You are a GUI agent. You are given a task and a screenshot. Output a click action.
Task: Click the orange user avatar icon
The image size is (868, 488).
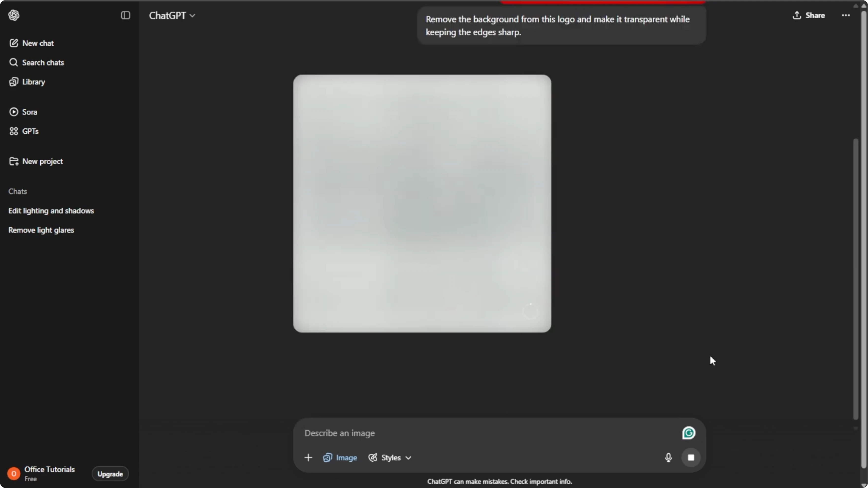(14, 474)
